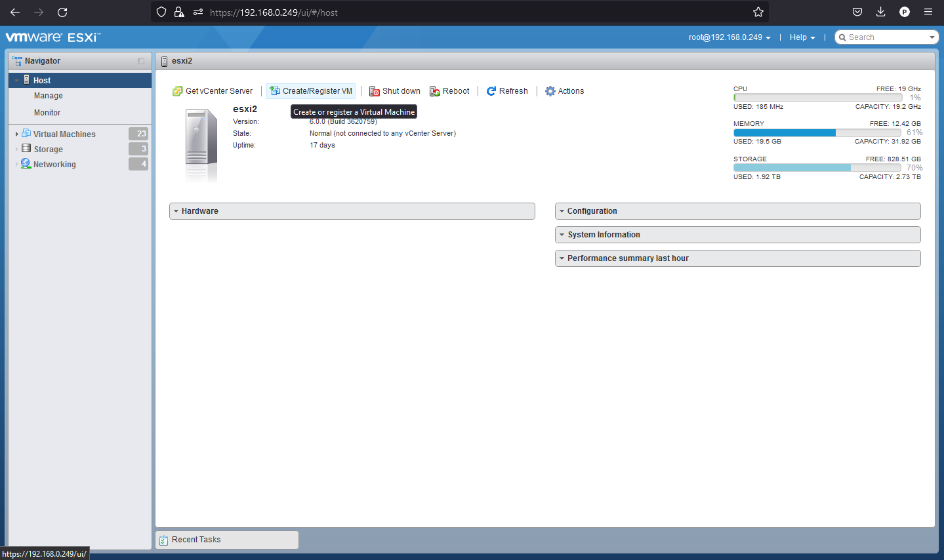Click the Reboot button text
This screenshot has height=560, width=944.
tap(456, 91)
